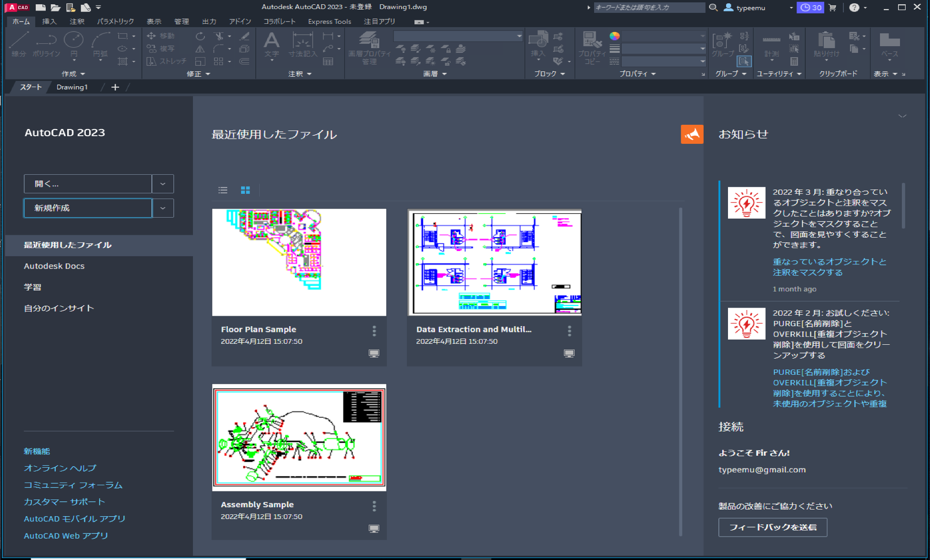Open the 管理 ribbon tab
The height and width of the screenshot is (560, 930).
tap(181, 21)
